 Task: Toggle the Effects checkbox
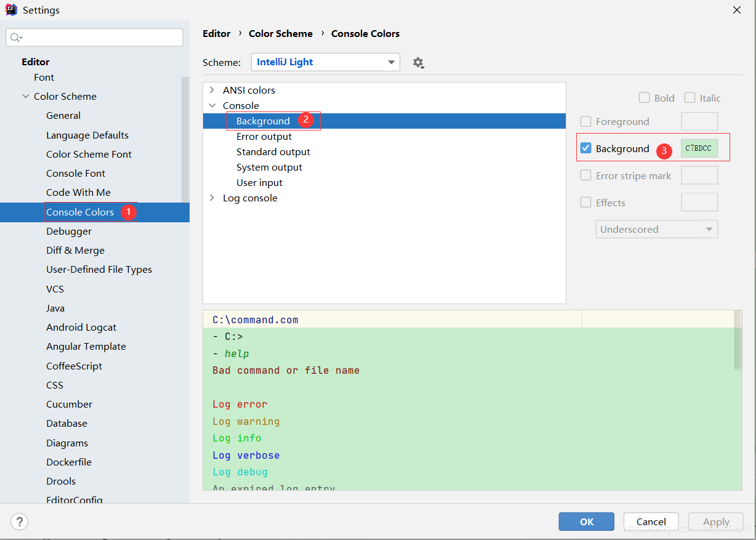point(586,203)
